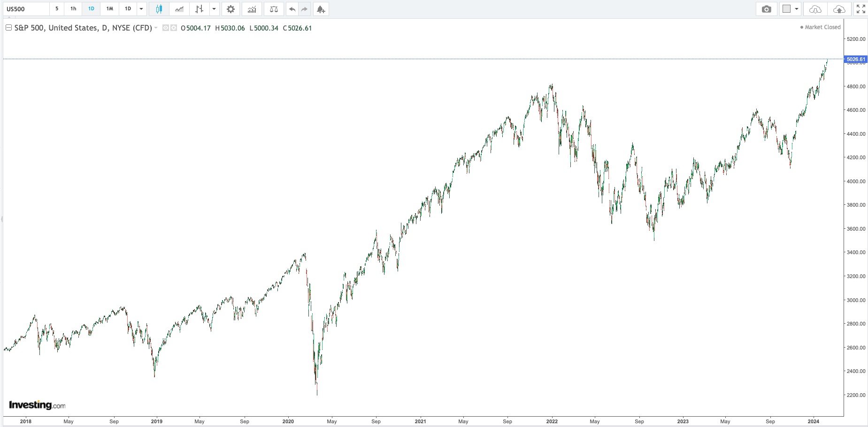Viewport: 868px width, 427px height.
Task: Open the S&P 500 title dropdown arrow
Action: click(156, 28)
